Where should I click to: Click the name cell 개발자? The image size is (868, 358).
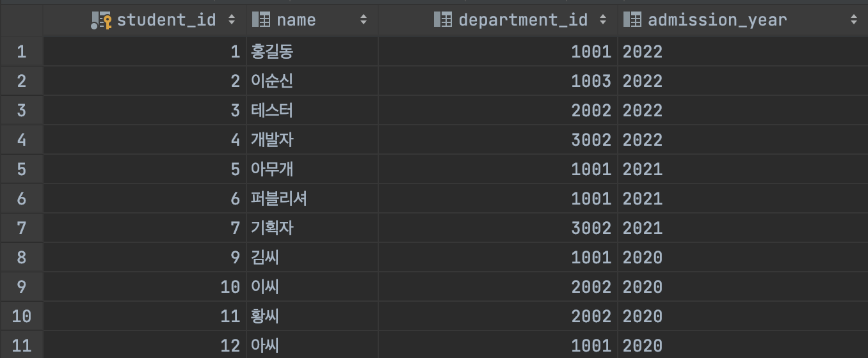click(x=312, y=140)
